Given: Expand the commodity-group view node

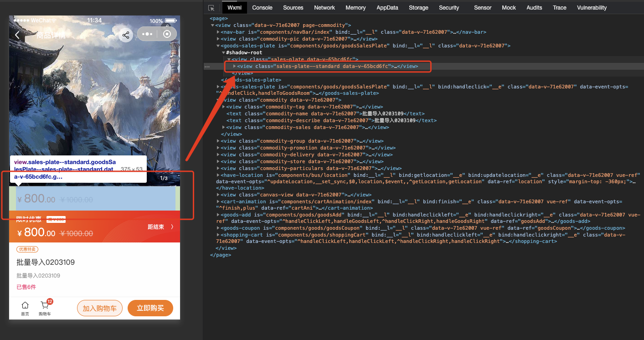Looking at the screenshot, I should click(x=218, y=141).
